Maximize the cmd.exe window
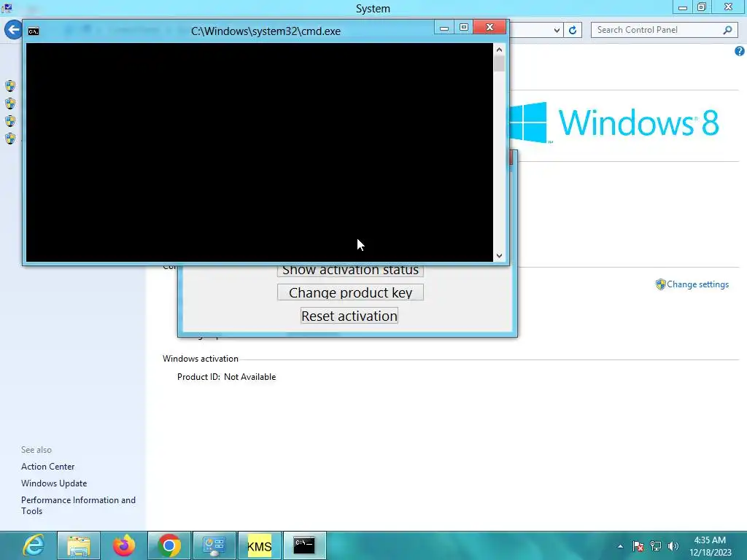This screenshot has width=747, height=560. [463, 28]
